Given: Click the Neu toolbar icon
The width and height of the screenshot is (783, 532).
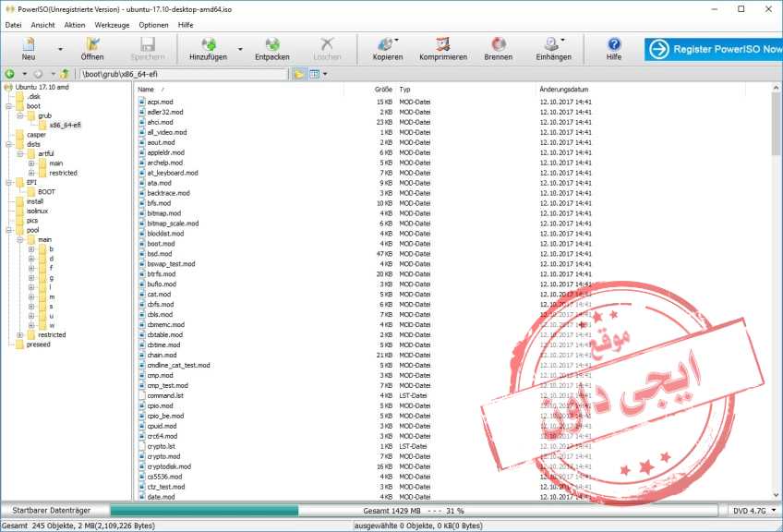Looking at the screenshot, I should click(29, 48).
